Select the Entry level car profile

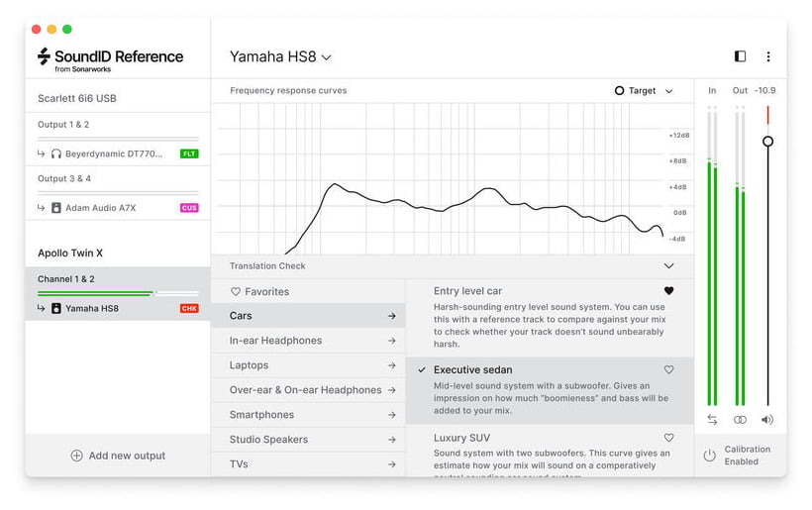550,318
